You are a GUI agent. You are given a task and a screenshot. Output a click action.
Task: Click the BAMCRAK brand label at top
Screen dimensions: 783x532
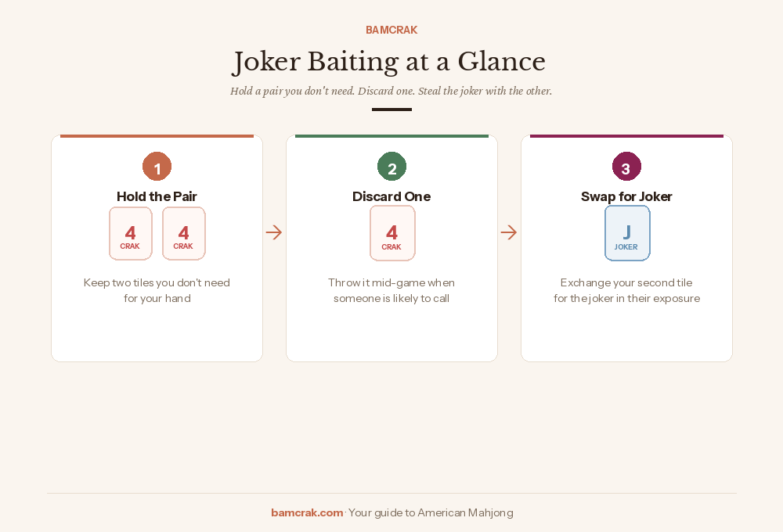[x=391, y=30]
